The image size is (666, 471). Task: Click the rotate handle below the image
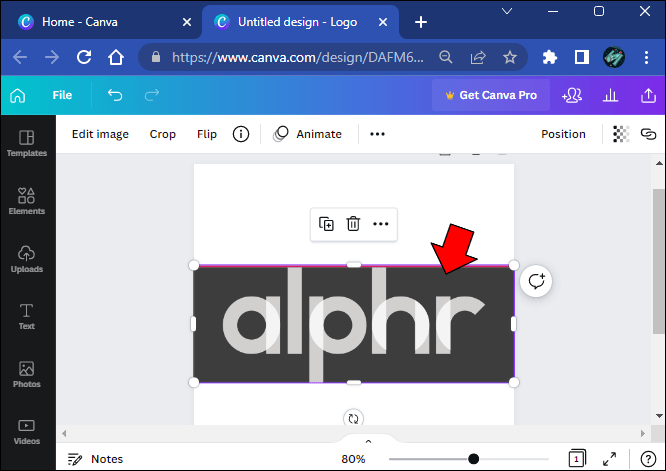click(353, 418)
